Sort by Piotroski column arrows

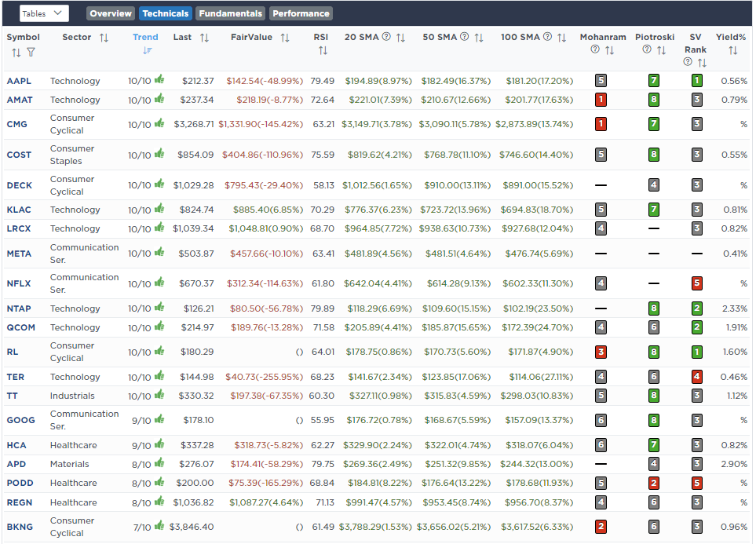[662, 50]
